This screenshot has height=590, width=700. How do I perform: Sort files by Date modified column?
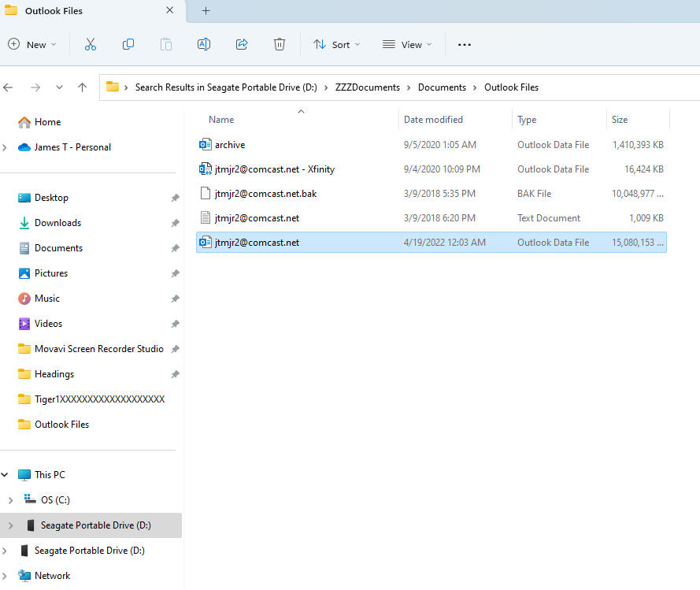pos(433,120)
